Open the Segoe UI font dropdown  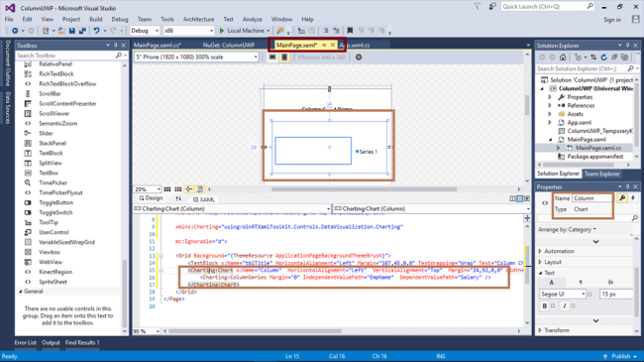pyautogui.click(x=563, y=295)
